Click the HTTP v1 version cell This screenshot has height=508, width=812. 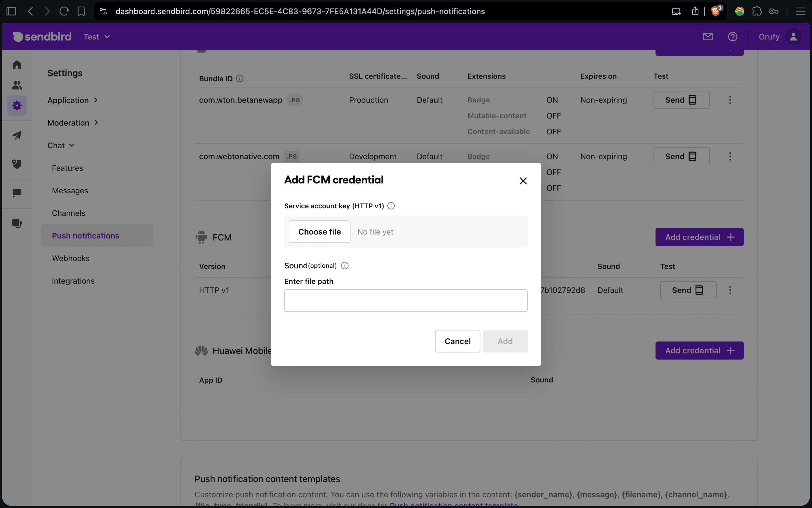pyautogui.click(x=214, y=290)
